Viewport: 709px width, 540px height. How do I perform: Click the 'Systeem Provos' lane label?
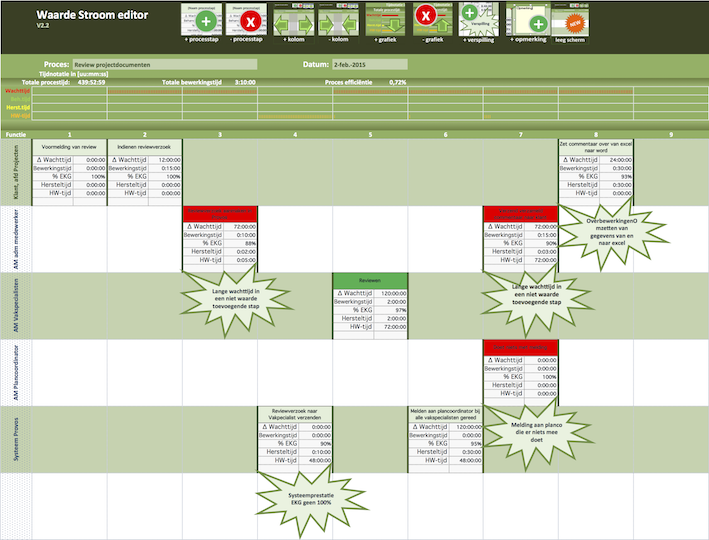click(16, 439)
